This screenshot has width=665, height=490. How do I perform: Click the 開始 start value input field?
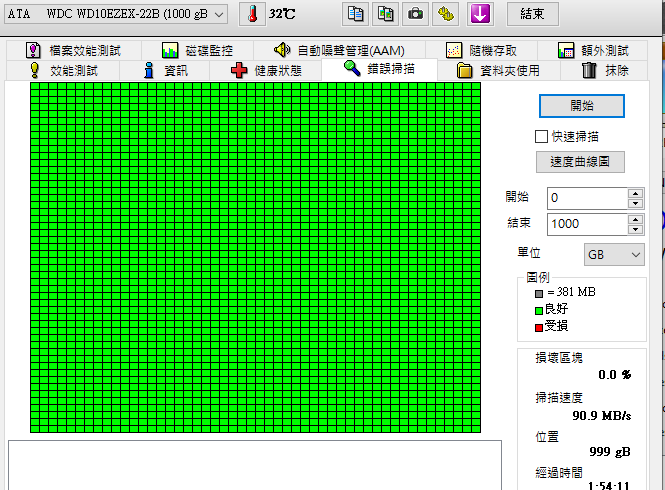point(587,198)
